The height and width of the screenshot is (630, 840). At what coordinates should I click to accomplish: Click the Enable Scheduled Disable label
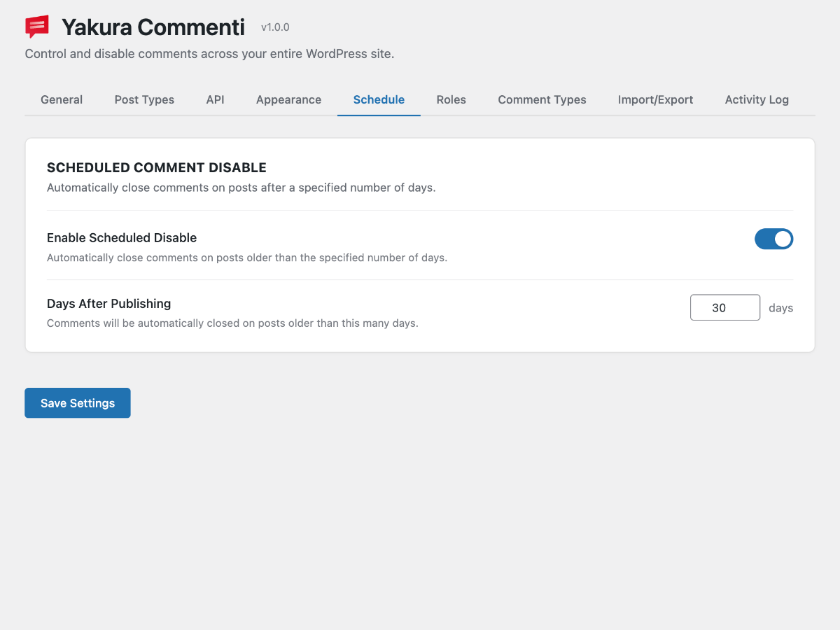(121, 238)
